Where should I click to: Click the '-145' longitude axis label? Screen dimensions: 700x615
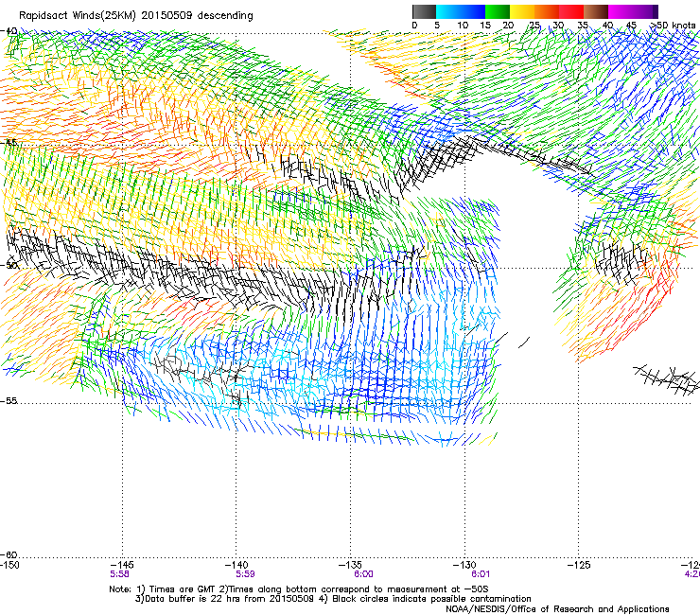[x=122, y=565]
